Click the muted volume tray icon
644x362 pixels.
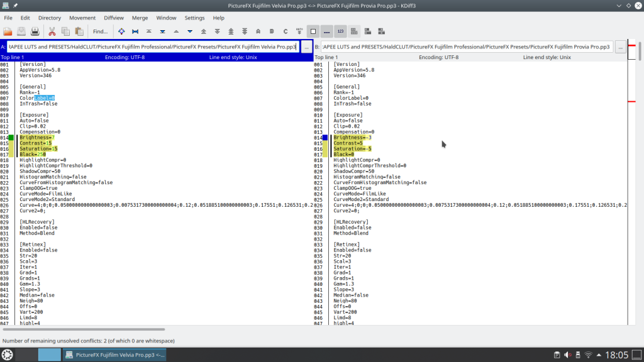pos(568,354)
